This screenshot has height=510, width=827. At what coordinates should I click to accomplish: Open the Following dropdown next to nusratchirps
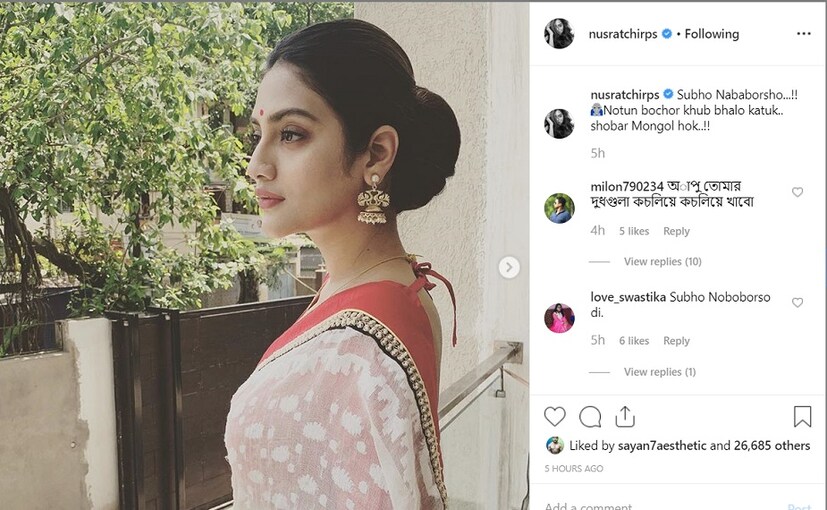click(x=711, y=34)
